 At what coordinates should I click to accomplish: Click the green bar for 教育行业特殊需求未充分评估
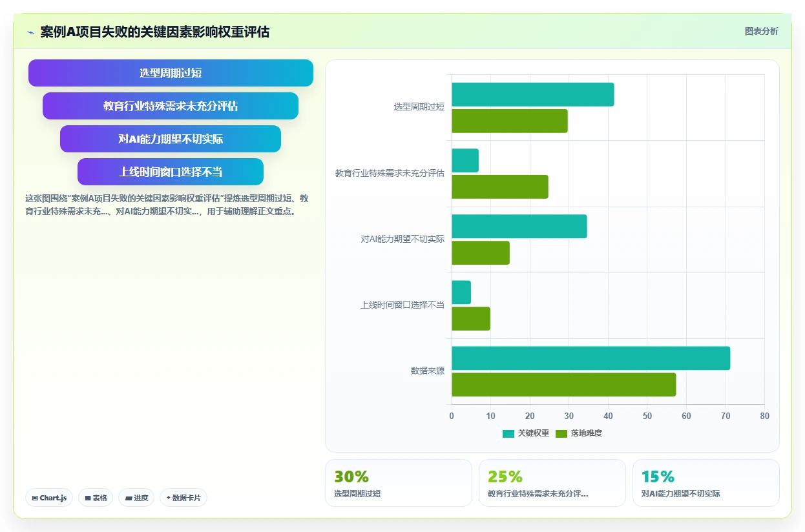click(499, 187)
